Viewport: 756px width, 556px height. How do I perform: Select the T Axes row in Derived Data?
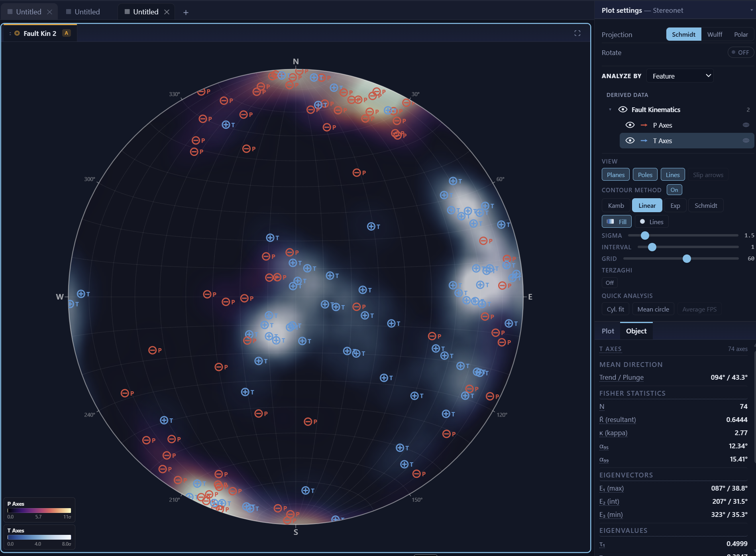click(687, 140)
